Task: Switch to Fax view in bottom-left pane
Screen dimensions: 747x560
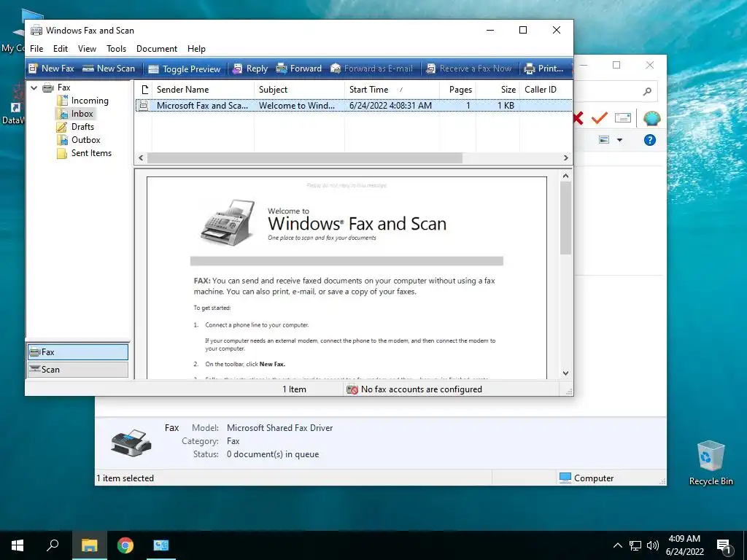Action: pyautogui.click(x=77, y=352)
